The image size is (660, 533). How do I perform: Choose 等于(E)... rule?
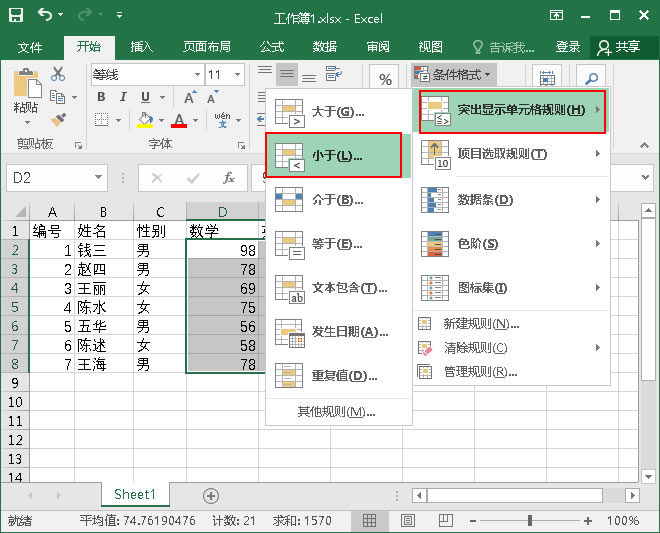click(338, 244)
